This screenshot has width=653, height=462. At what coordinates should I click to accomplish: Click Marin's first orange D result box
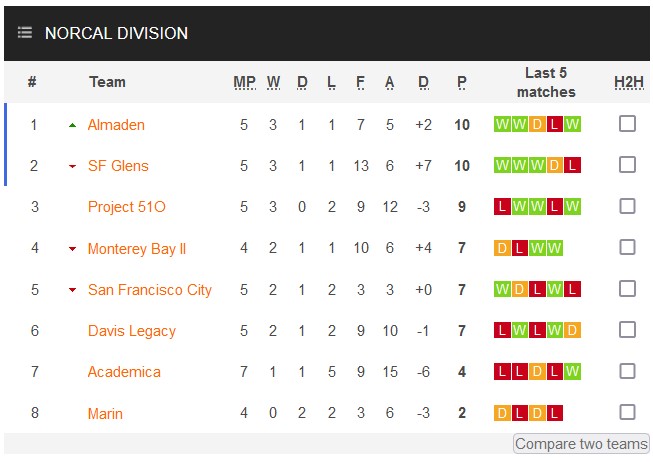(502, 413)
